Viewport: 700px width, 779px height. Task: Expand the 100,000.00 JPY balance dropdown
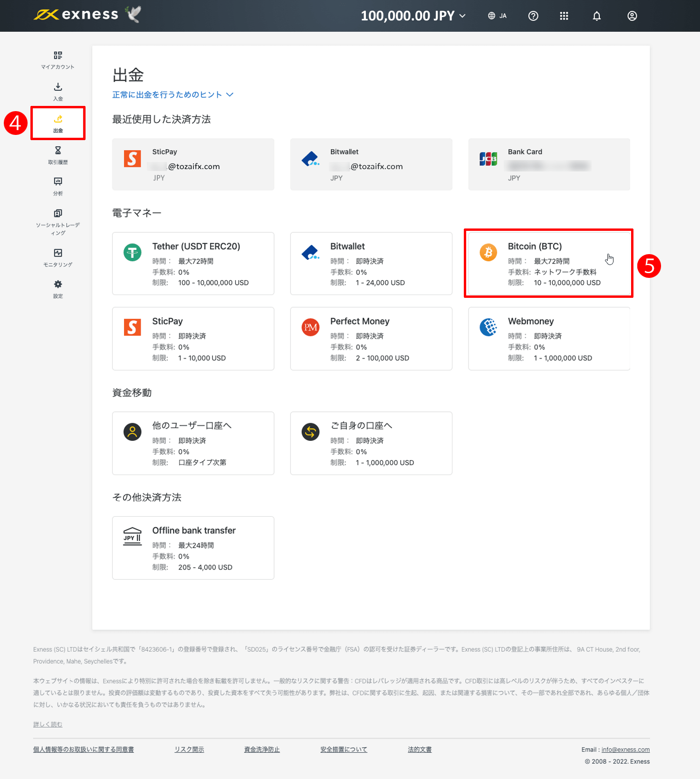point(413,16)
